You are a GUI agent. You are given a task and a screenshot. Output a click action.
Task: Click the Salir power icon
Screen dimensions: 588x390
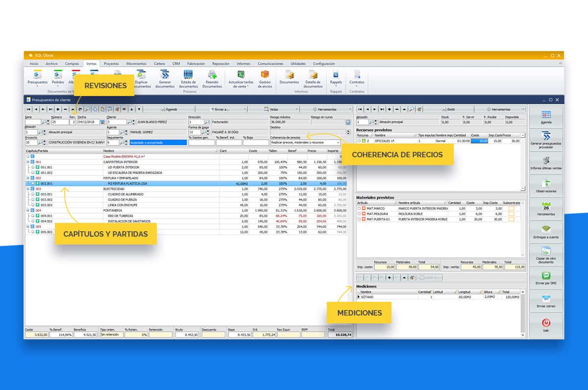[546, 323]
